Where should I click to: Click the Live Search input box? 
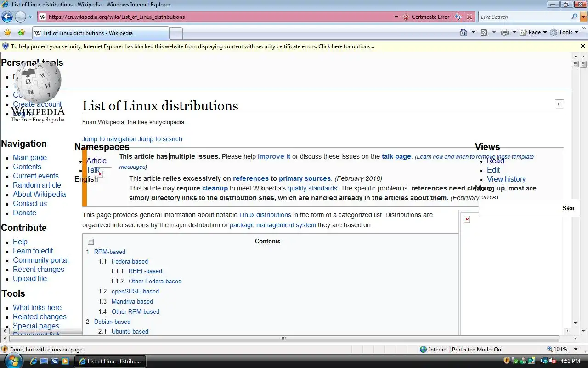coord(524,17)
